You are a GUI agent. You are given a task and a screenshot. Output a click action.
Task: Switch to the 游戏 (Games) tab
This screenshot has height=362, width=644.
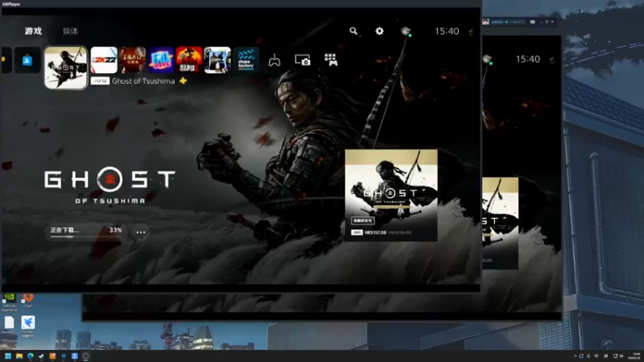(33, 31)
